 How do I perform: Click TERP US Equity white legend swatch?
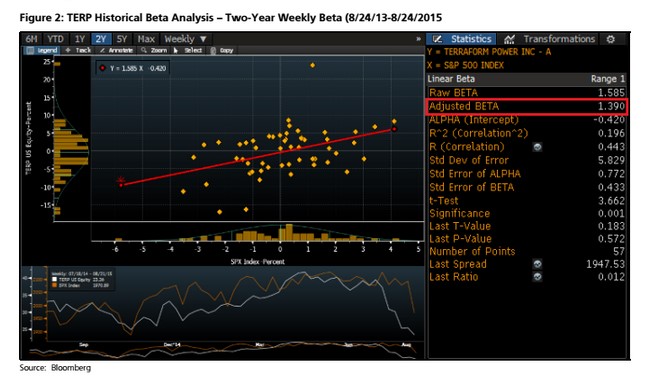click(54, 280)
